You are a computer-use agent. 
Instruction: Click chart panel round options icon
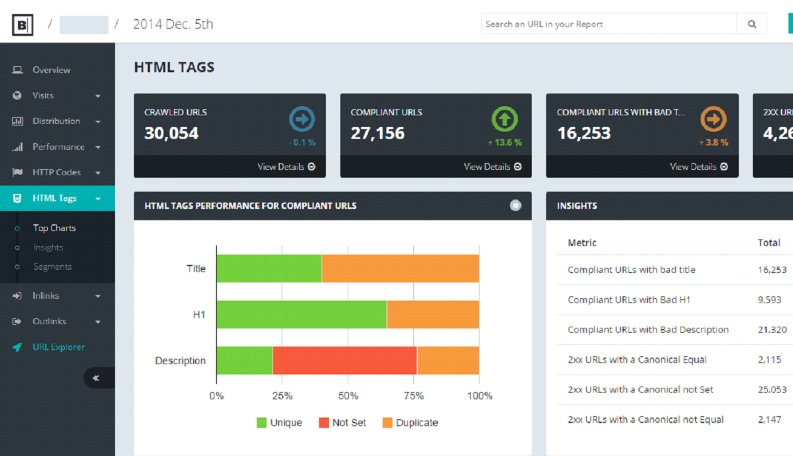[x=515, y=205]
